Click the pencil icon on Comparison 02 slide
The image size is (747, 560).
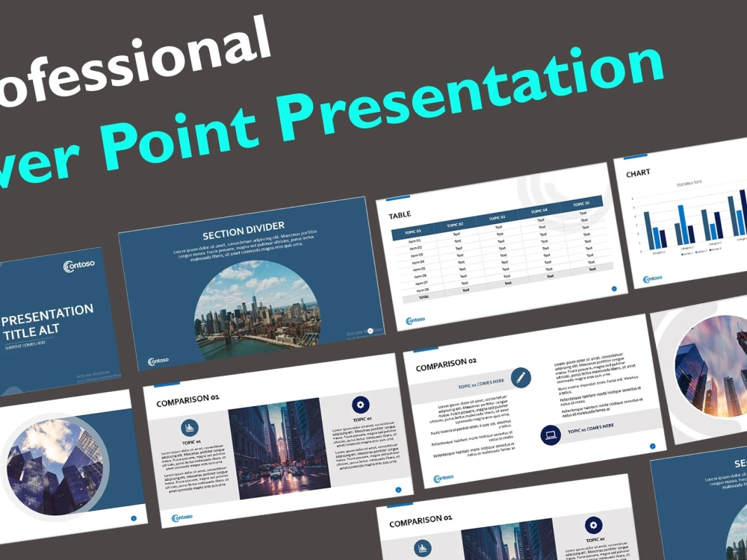pos(521,377)
